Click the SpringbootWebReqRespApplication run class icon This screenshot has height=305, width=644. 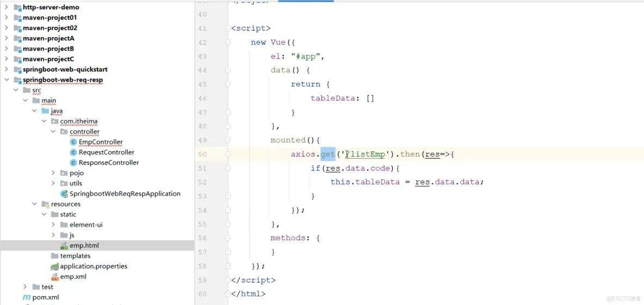click(64, 194)
